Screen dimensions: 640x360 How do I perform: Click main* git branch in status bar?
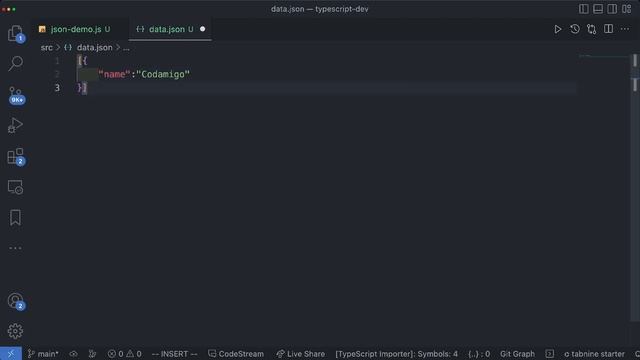click(43, 354)
